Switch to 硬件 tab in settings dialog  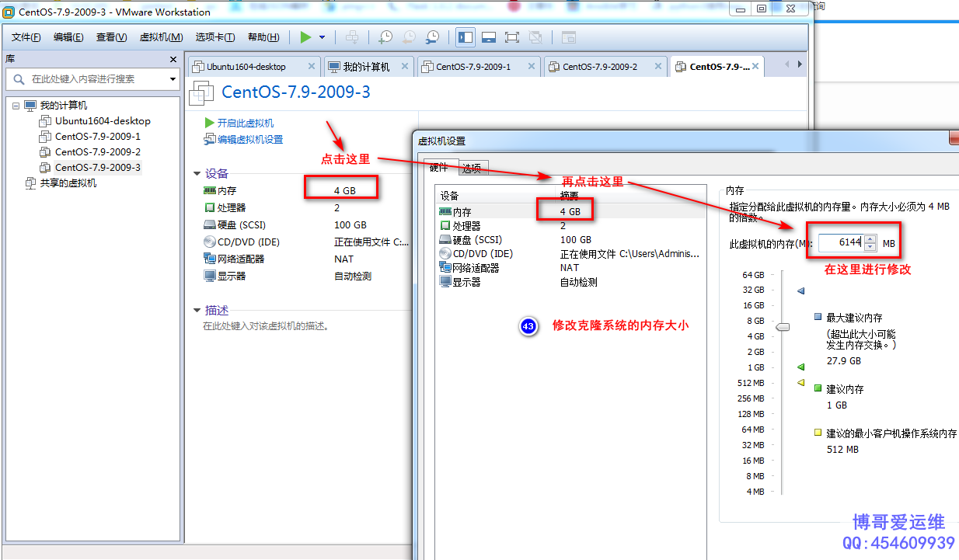tap(439, 168)
